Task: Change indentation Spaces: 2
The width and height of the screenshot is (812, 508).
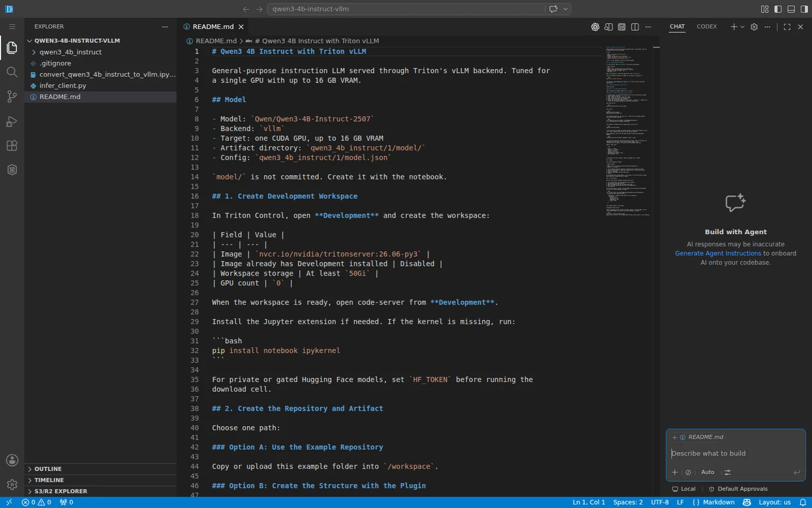Action: [x=628, y=502]
